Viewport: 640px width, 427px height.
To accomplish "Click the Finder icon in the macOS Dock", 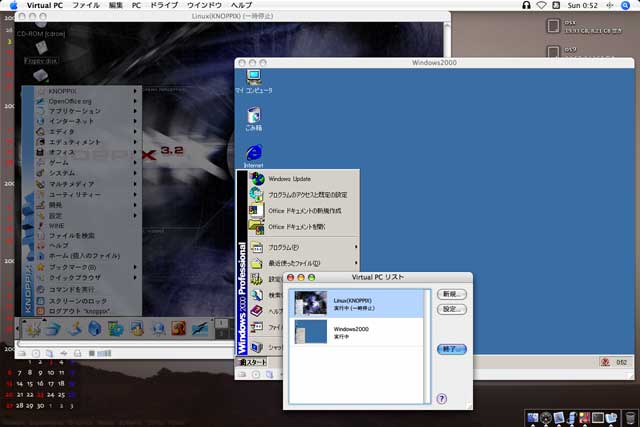I will pyautogui.click(x=533, y=418).
